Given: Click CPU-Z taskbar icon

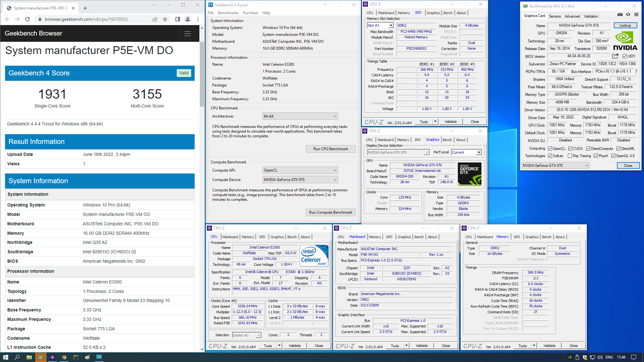Looking at the screenshot, I should 53,357.
